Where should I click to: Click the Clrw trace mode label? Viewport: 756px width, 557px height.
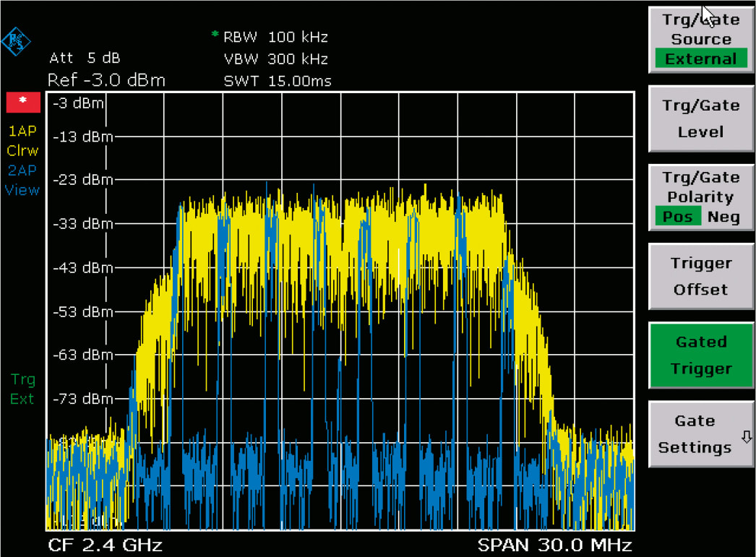tap(22, 151)
